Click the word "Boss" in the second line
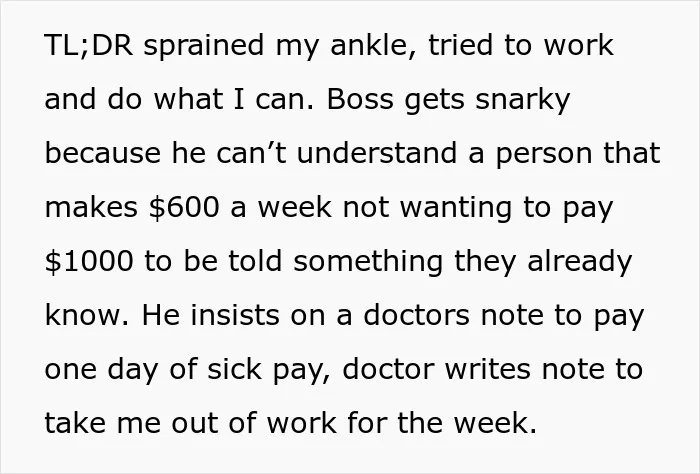The image size is (700, 474). [360, 99]
